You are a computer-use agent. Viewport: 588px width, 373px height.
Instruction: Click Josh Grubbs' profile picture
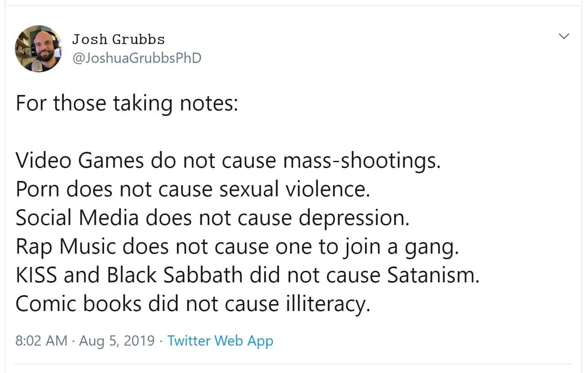pos(38,48)
